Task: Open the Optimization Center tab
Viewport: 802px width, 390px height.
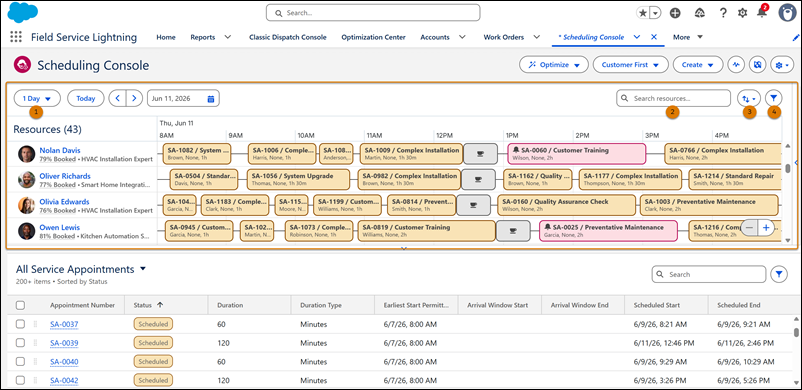Action: tap(373, 37)
